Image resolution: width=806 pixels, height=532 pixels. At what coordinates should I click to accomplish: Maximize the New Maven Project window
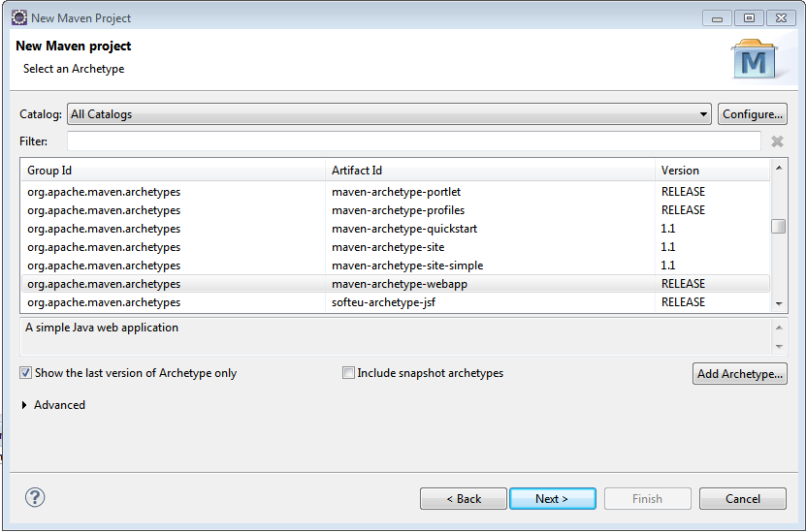point(749,18)
